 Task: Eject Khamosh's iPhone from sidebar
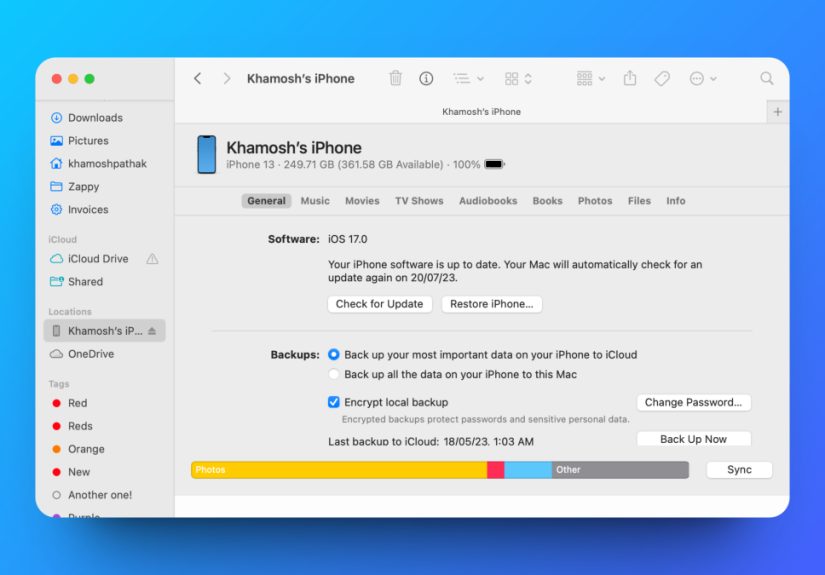(152, 331)
